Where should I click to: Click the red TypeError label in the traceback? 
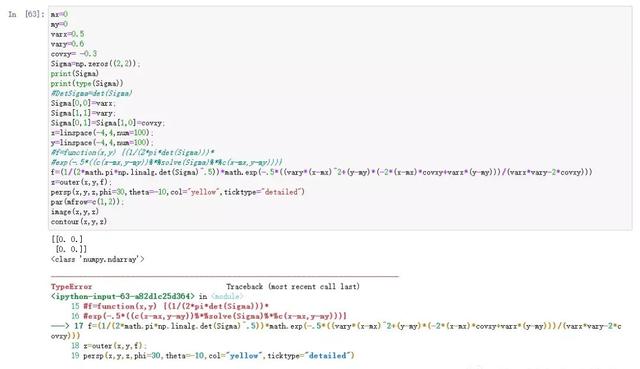click(x=71, y=287)
